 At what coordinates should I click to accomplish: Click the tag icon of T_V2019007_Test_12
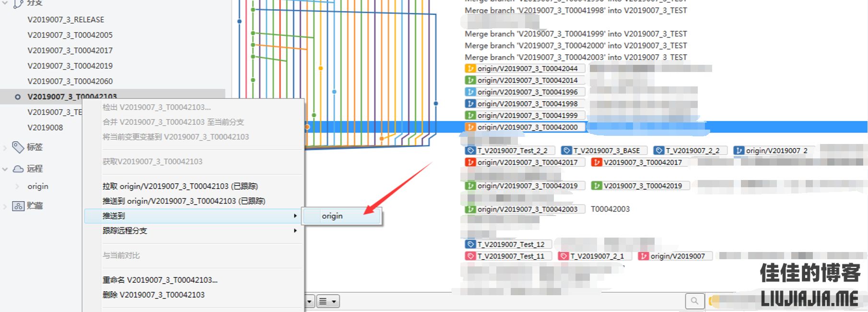[470, 244]
